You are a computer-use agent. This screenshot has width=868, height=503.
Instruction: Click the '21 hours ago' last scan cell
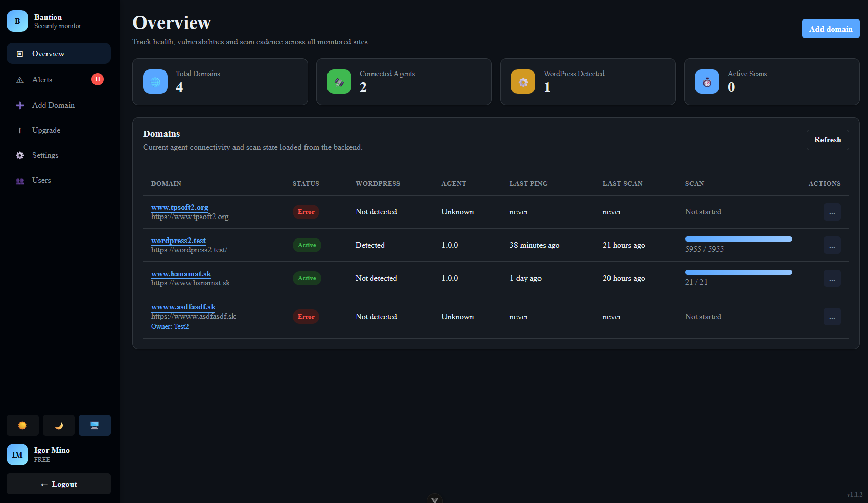624,245
